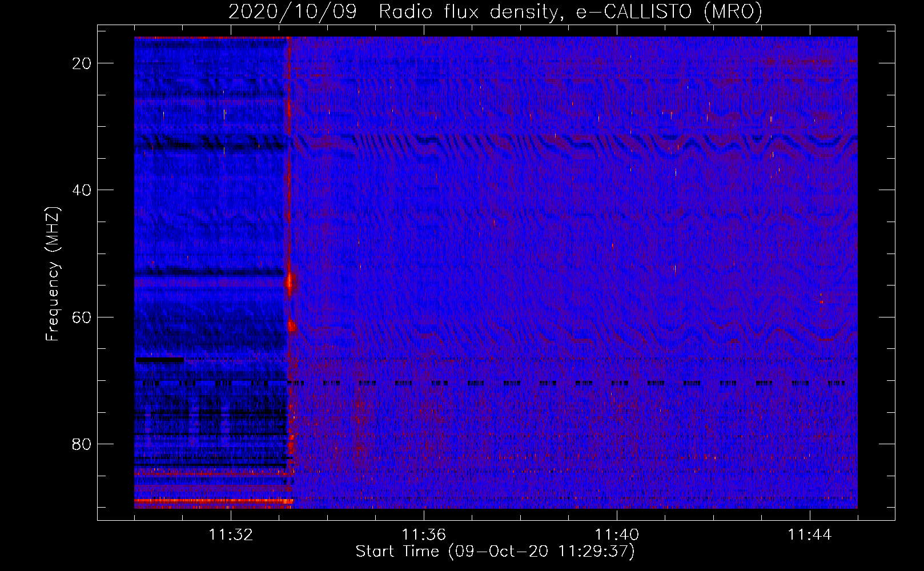The height and width of the screenshot is (571, 924).
Task: Click the 80 MHz frequency tick label
Action: [x=82, y=444]
